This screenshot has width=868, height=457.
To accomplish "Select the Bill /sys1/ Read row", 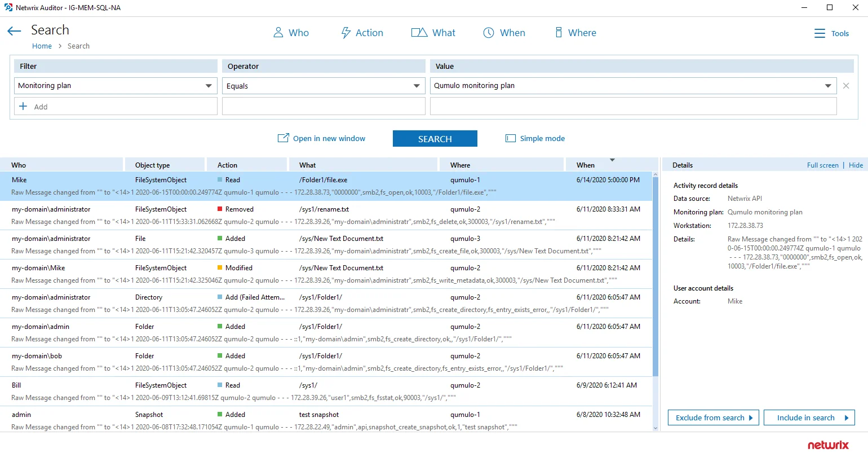I will click(x=326, y=392).
